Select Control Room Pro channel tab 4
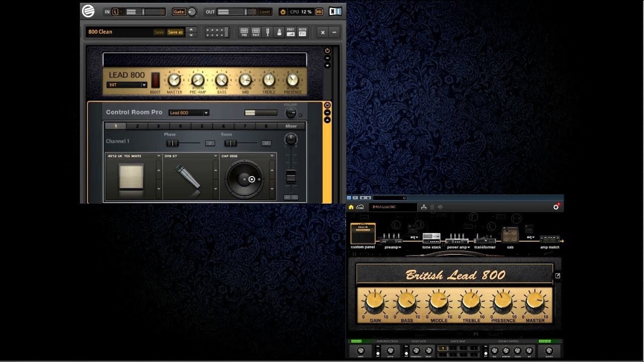The width and height of the screenshot is (644, 362). tap(180, 126)
